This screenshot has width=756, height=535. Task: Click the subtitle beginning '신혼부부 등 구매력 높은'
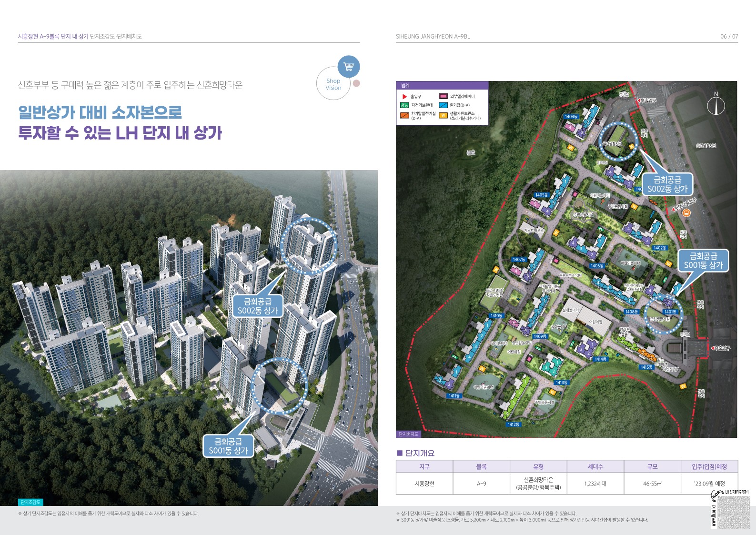coord(130,85)
